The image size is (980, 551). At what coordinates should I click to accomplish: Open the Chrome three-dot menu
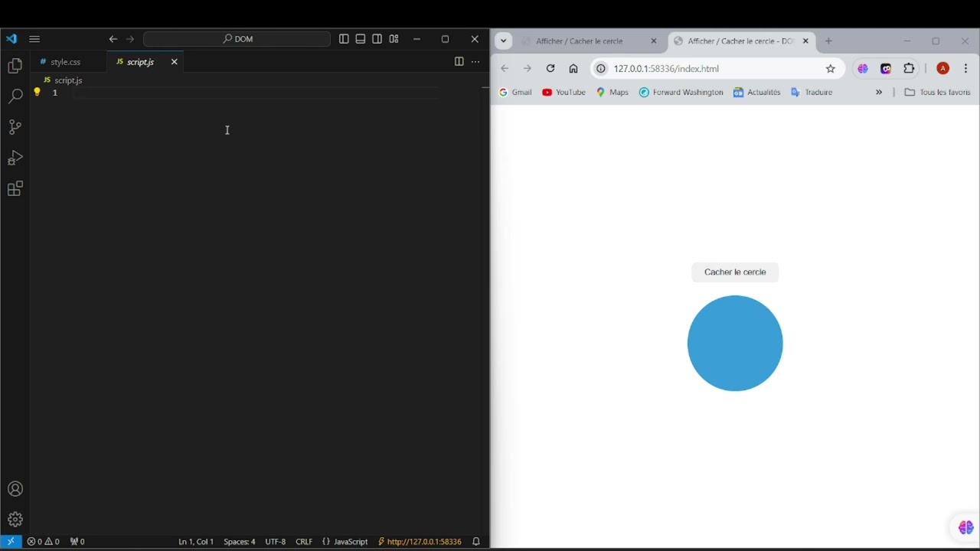point(965,69)
